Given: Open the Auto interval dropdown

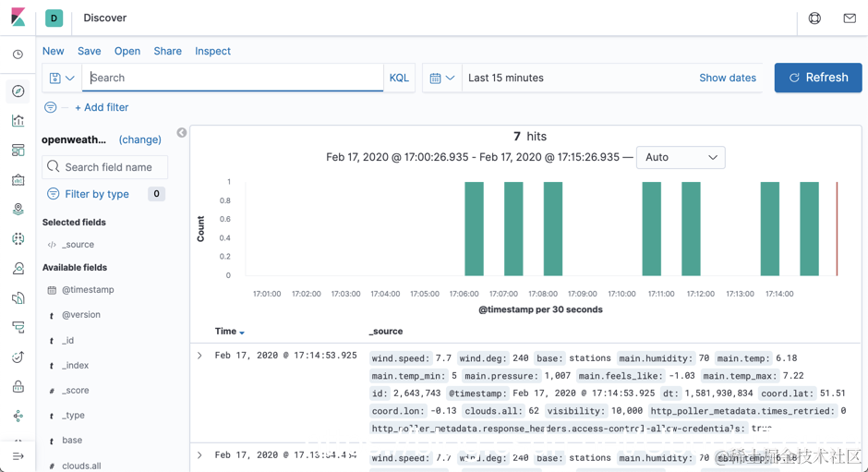Looking at the screenshot, I should (x=681, y=157).
